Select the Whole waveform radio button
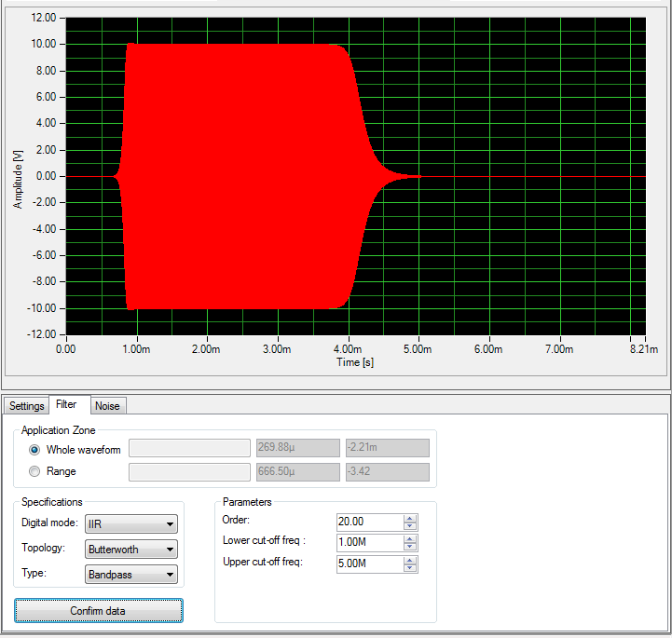The image size is (672, 638). tap(34, 449)
